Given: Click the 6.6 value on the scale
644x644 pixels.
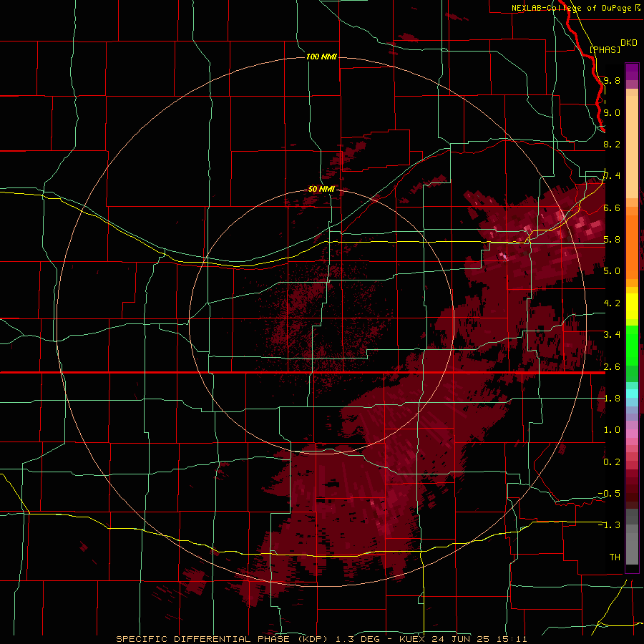Looking at the screenshot, I should 612,208.
